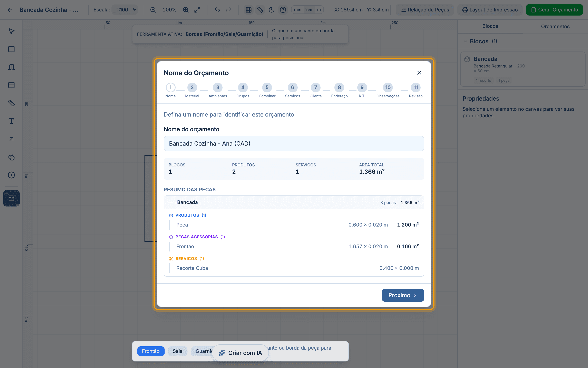Click the Frontao row in summary
The image size is (588, 368).
294,247
